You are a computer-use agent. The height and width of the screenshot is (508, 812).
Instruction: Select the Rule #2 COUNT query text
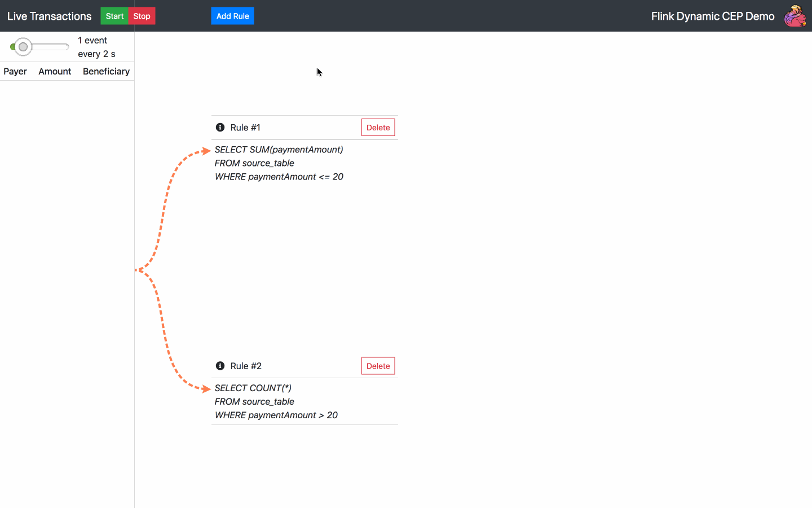[276, 401]
